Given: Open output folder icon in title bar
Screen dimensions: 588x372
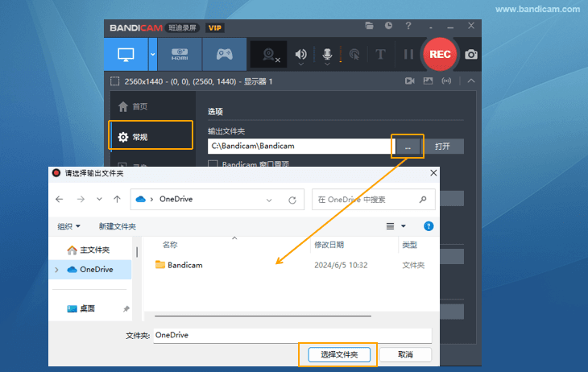Looking at the screenshot, I should 370,26.
